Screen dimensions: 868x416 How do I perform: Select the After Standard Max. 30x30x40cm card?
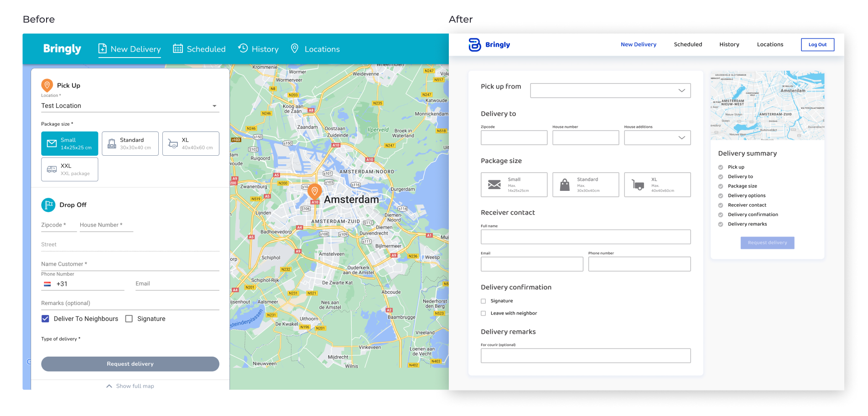pyautogui.click(x=586, y=184)
